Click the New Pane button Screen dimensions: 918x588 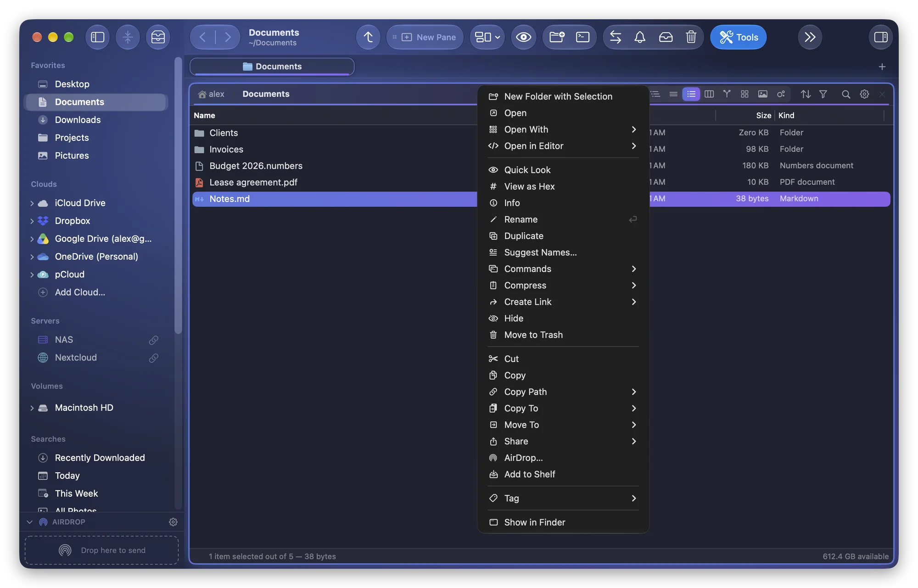pos(425,37)
